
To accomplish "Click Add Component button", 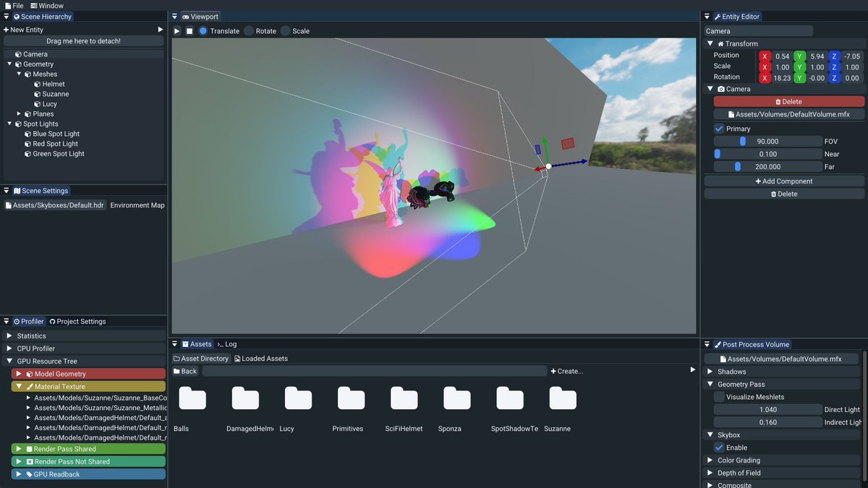I will click(x=784, y=181).
